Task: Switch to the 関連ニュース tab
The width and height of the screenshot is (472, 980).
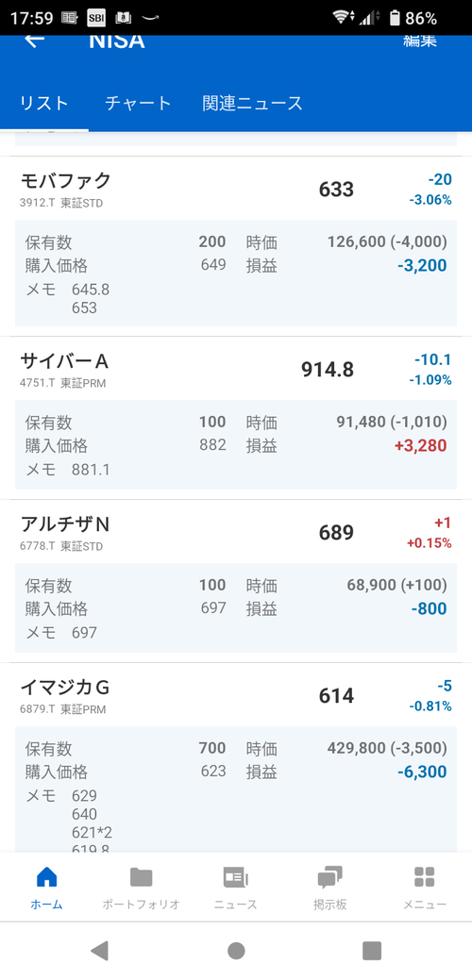Action: (x=253, y=103)
